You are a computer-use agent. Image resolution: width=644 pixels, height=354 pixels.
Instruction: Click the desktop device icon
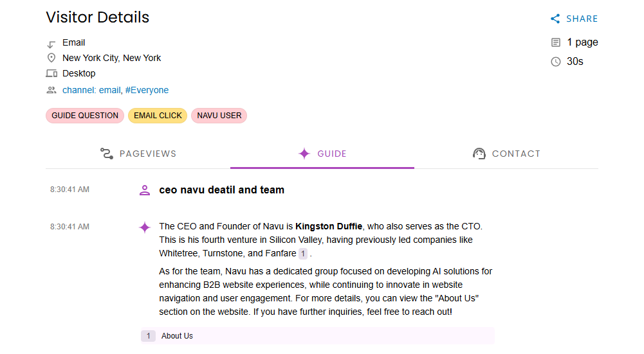(51, 74)
